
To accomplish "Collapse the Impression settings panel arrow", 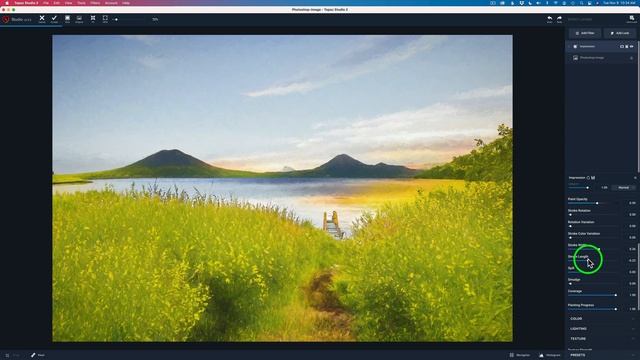I will pyautogui.click(x=635, y=178).
